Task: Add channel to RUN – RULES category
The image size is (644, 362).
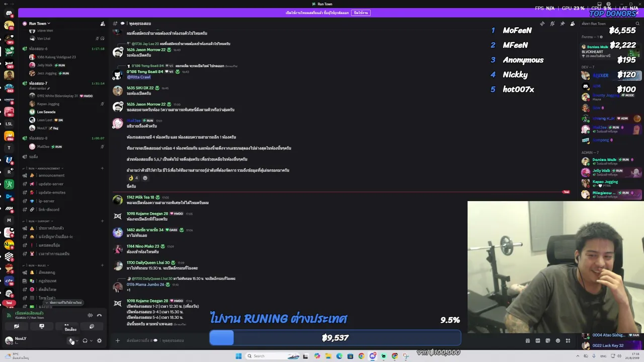Action: tap(102, 265)
